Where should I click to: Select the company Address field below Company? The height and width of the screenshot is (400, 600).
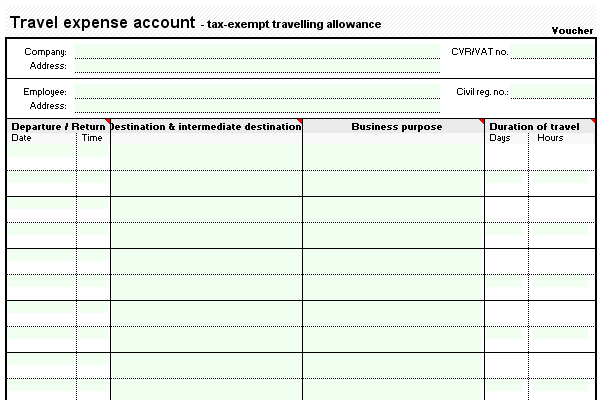click(x=257, y=66)
